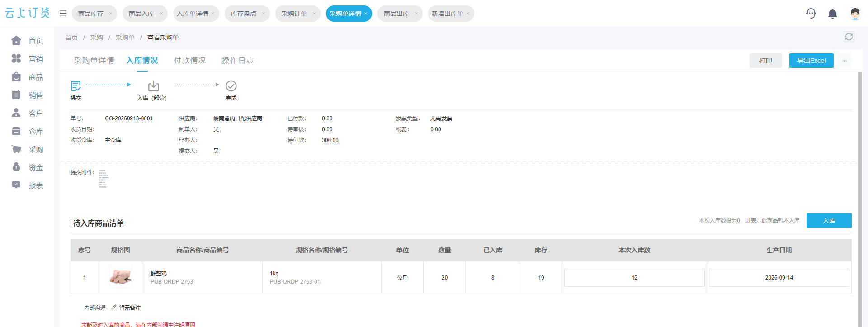
Task: Click the 提交 step icon
Action: pyautogui.click(x=76, y=85)
